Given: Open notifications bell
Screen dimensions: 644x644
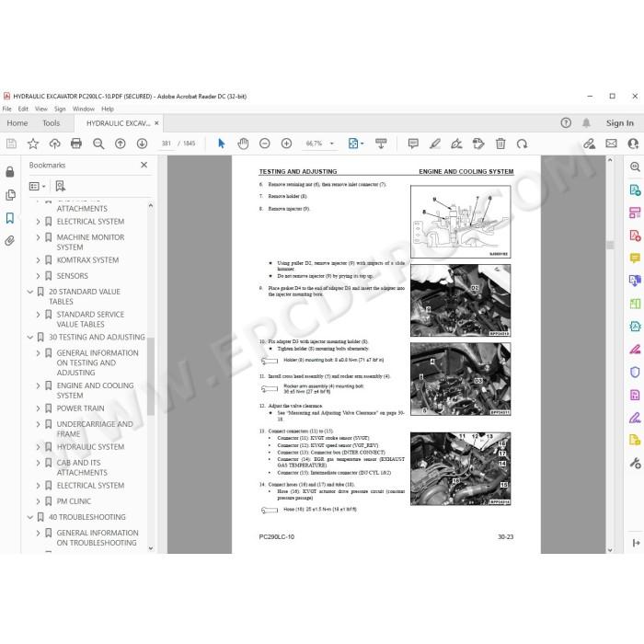Looking at the screenshot, I should click(x=586, y=122).
